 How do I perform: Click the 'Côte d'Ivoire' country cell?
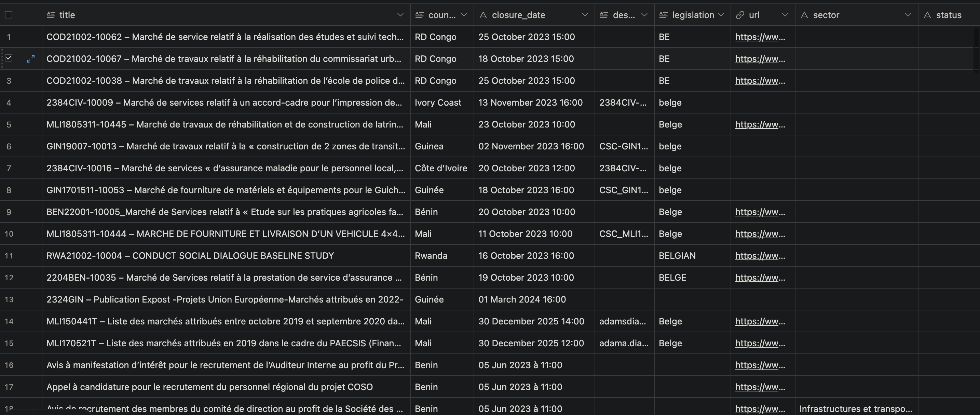(x=442, y=168)
